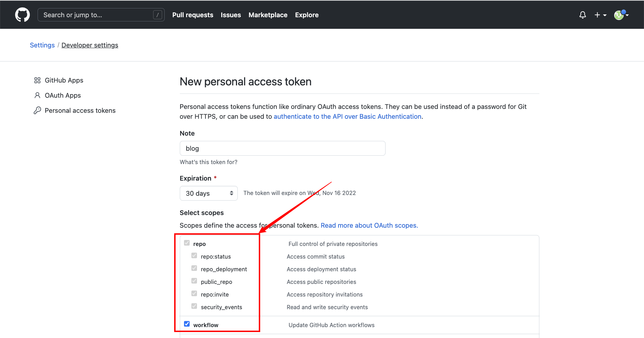Screen dimensions: 644x338
Task: Open the notifications bell
Action: click(x=583, y=15)
